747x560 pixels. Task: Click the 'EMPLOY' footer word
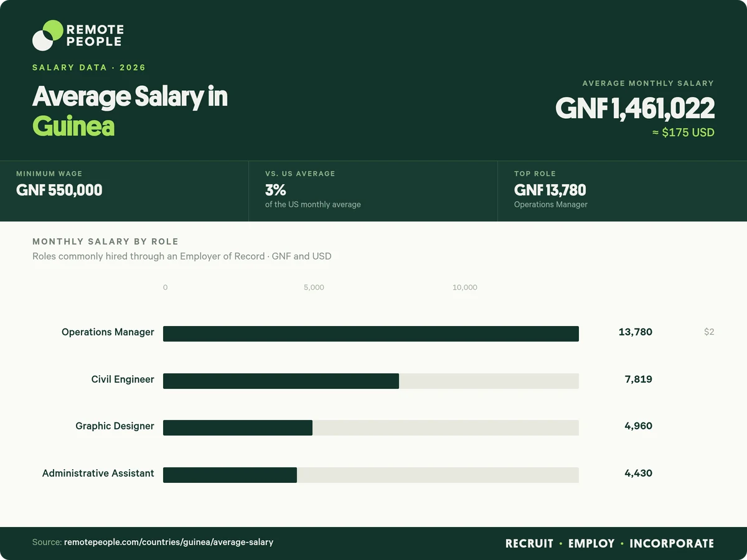pos(591,544)
